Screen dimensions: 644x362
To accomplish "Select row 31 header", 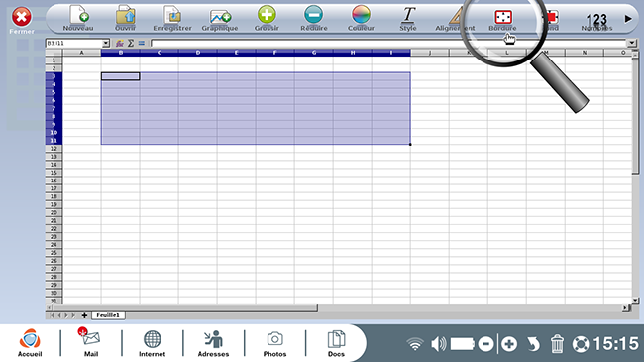I will point(54,301).
